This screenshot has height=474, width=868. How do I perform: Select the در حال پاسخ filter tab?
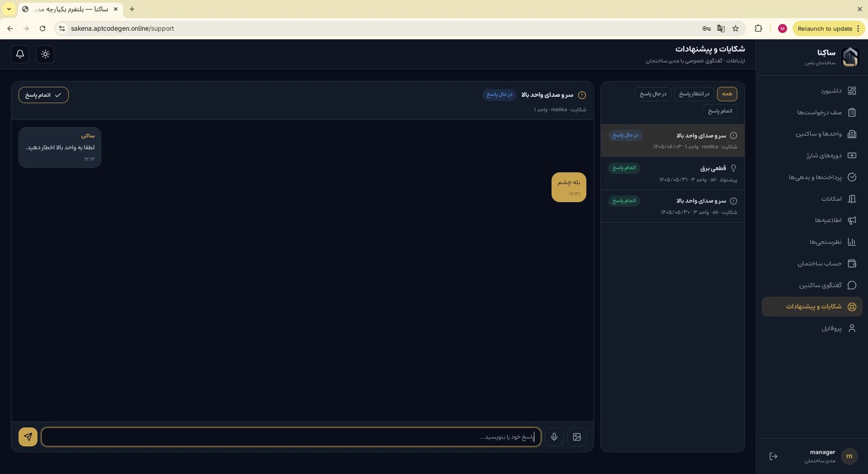coord(653,94)
